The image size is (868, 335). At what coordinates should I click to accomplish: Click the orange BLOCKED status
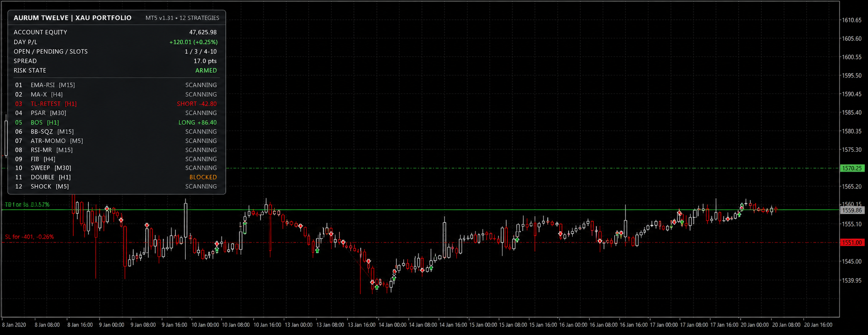click(203, 177)
